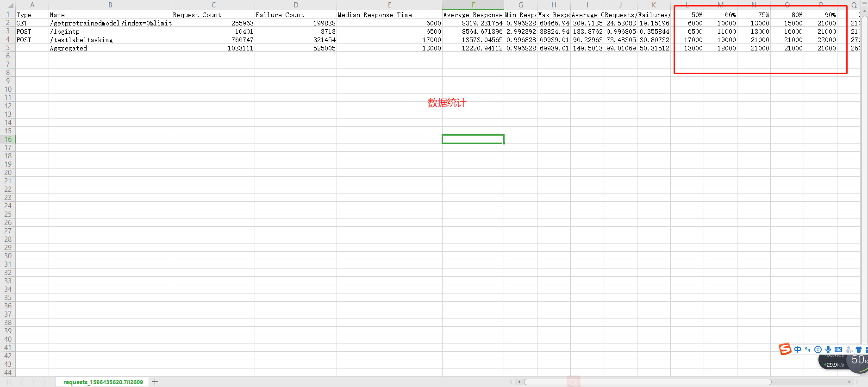Click 'Median Response Time' header cell
This screenshot has width=868, height=387.
(x=389, y=15)
